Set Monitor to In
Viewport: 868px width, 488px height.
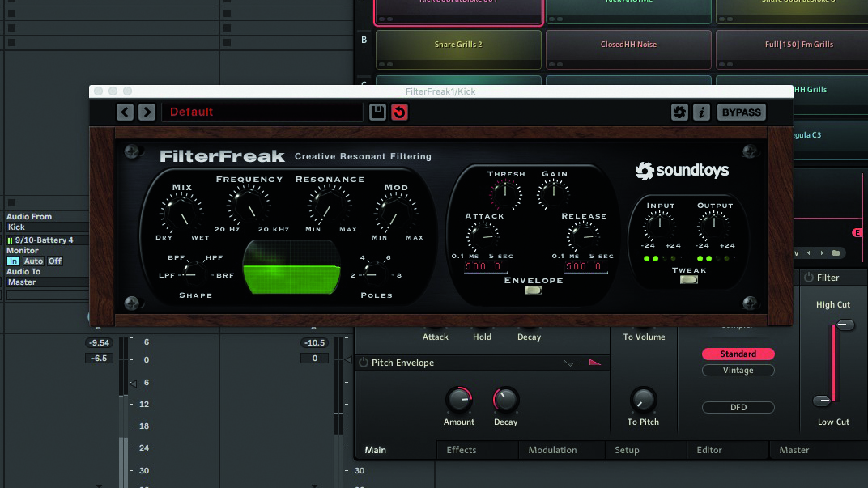(13, 261)
